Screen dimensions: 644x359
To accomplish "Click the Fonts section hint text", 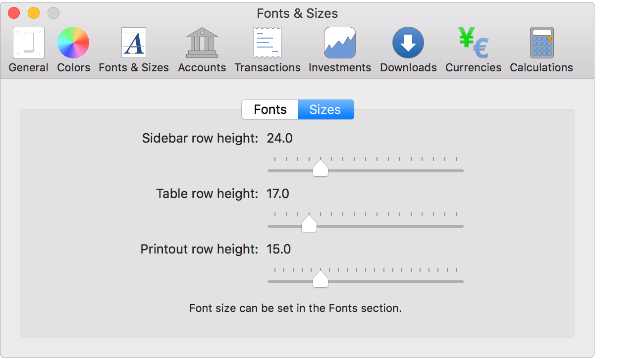I will [x=297, y=308].
